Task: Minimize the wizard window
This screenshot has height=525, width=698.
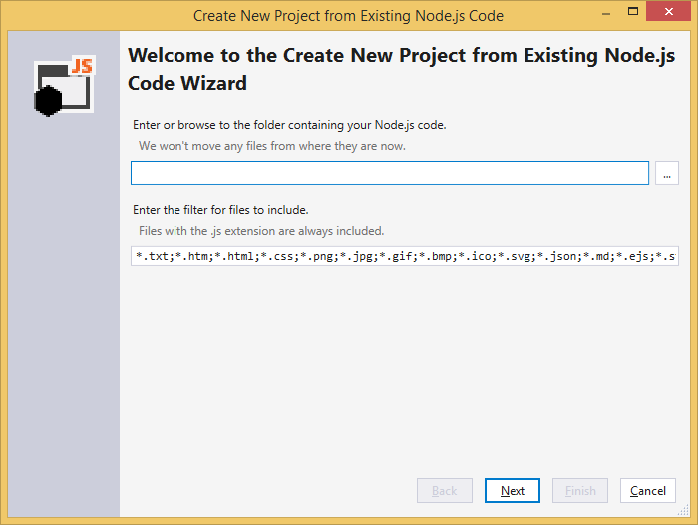Action: tap(606, 13)
